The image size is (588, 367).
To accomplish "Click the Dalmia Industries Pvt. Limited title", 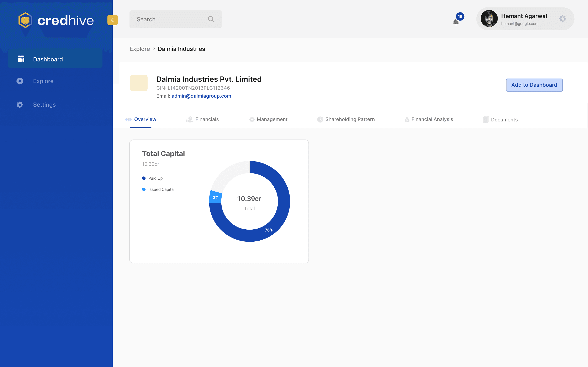I will [x=209, y=79].
